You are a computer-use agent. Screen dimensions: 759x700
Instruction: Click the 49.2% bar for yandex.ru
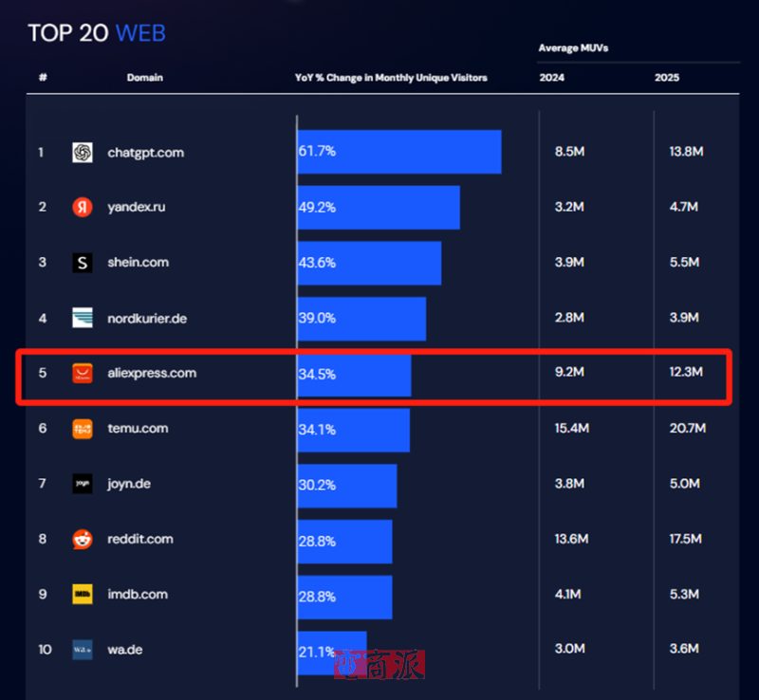click(x=379, y=207)
